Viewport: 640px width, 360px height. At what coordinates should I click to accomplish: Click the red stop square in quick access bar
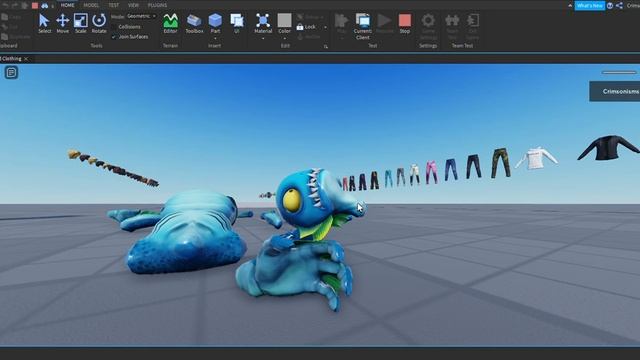coord(35,5)
